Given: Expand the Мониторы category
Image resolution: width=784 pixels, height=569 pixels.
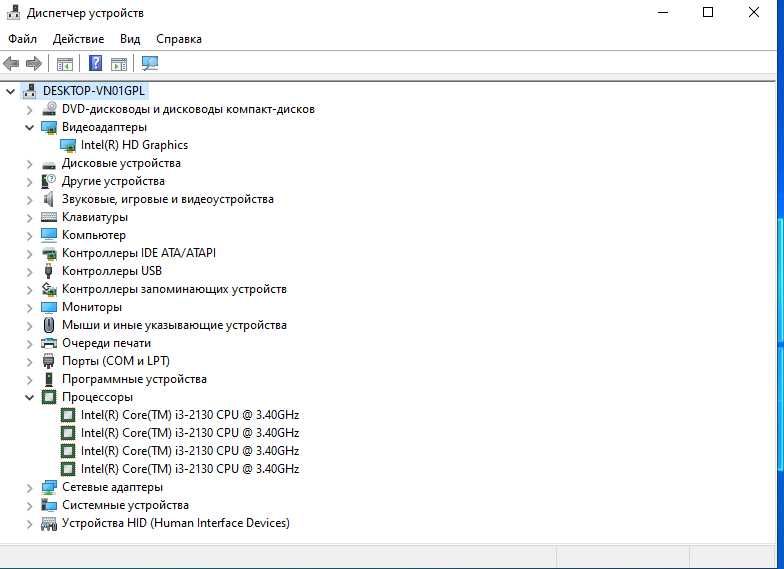Looking at the screenshot, I should click(30, 308).
